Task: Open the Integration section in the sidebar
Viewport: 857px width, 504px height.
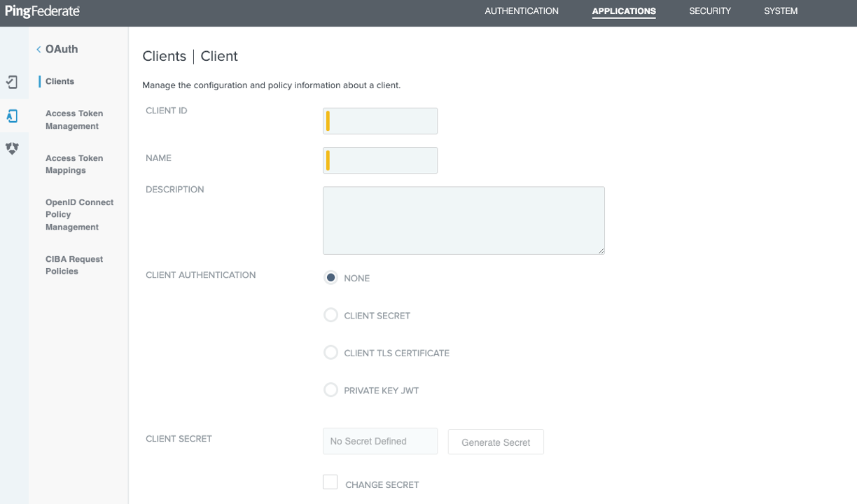Action: (x=13, y=82)
